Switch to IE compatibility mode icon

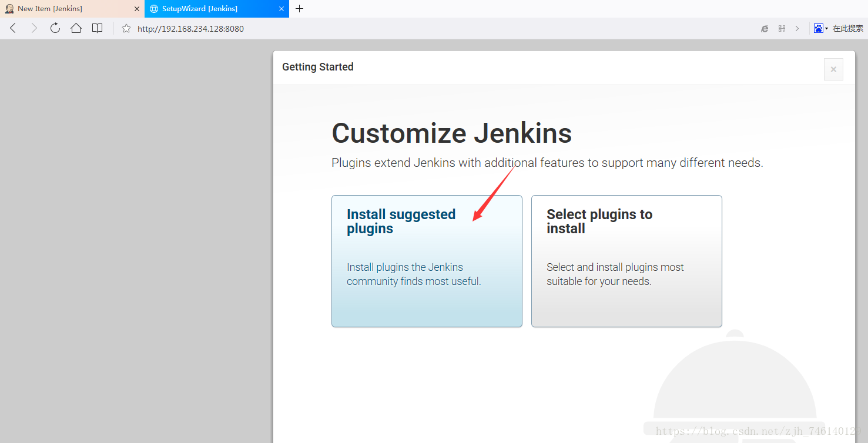(x=765, y=28)
